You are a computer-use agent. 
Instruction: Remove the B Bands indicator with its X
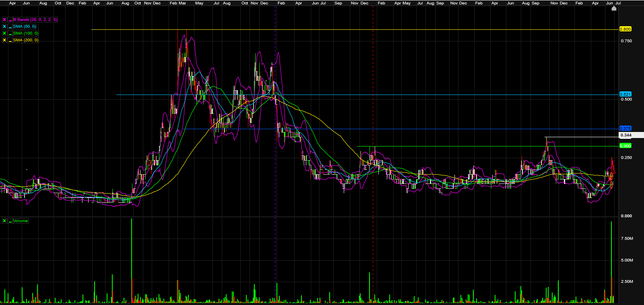click(4, 20)
